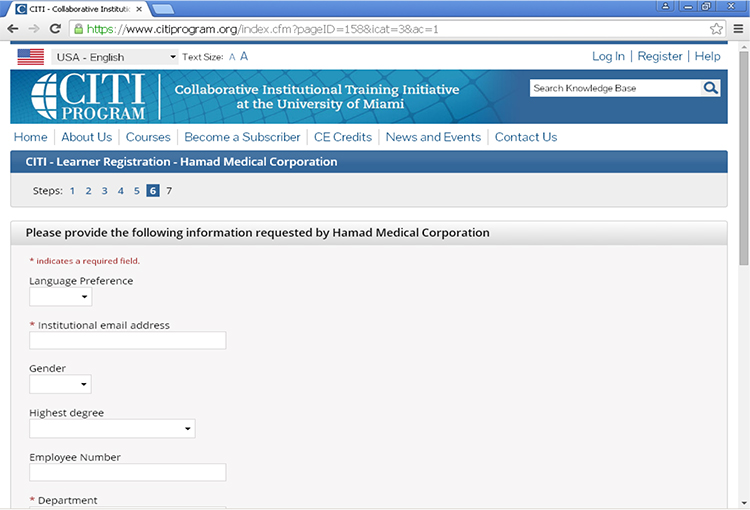Open News and Events menu item
The width and height of the screenshot is (750, 510).
point(433,137)
